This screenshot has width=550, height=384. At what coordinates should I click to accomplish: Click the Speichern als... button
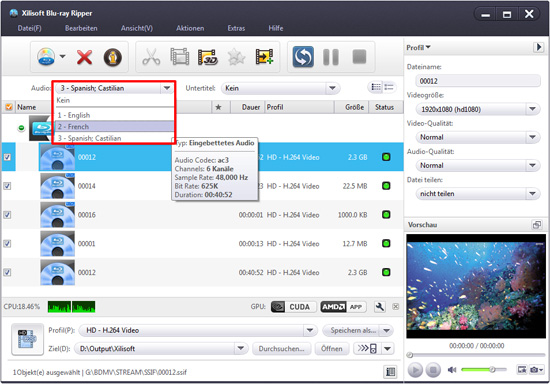pyautogui.click(x=353, y=330)
